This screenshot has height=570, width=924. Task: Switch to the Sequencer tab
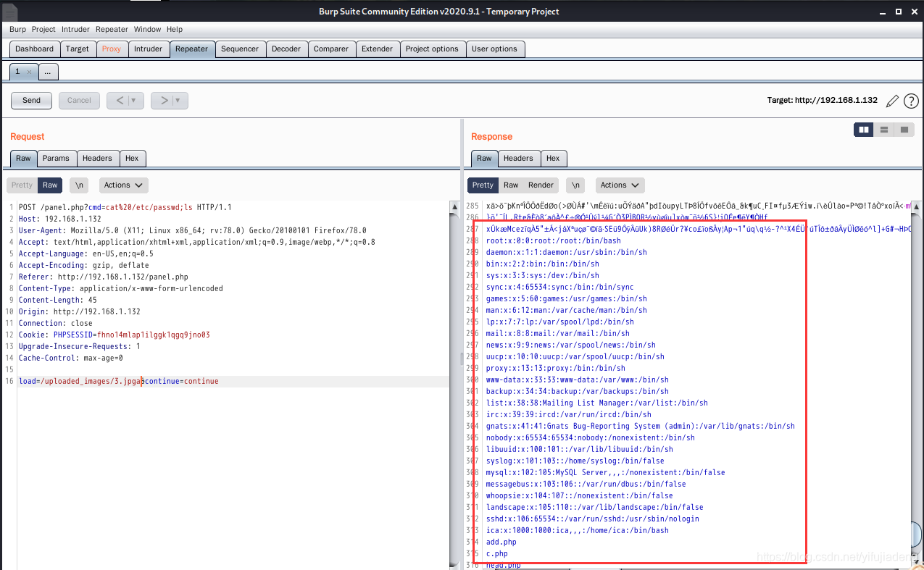point(240,49)
